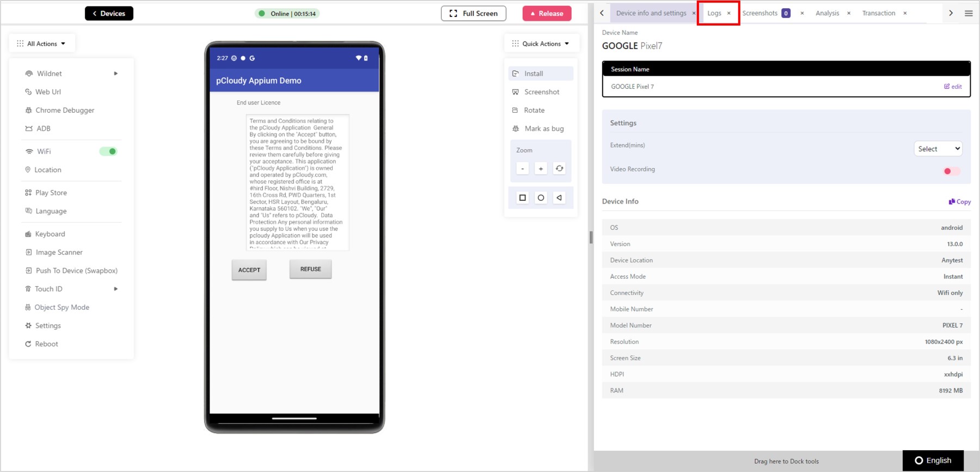Open Play Store icon

point(28,193)
